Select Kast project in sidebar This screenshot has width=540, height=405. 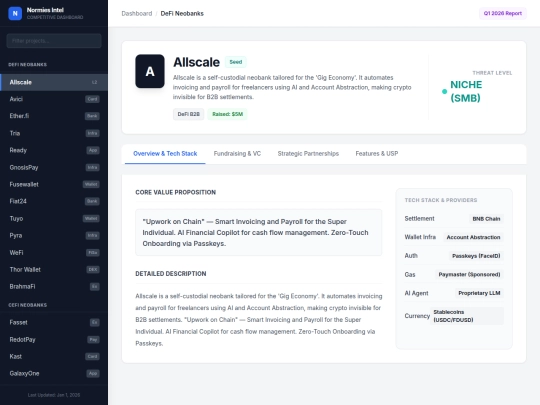tap(54, 356)
